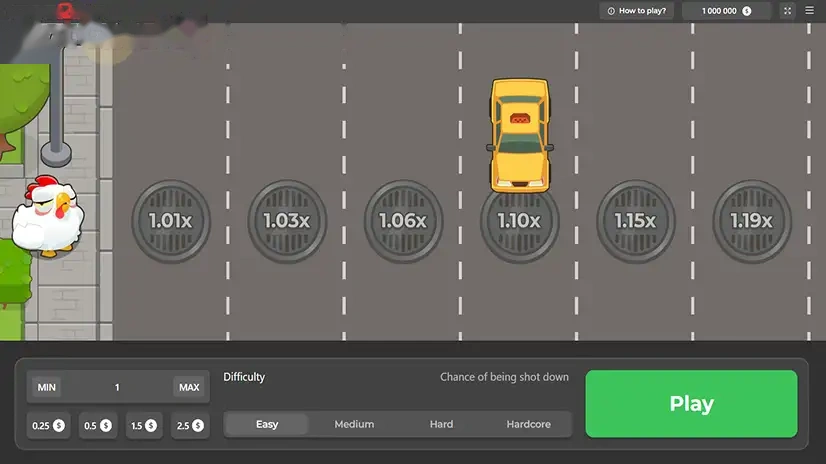The width and height of the screenshot is (826, 464).
Task: Click the Difficulty label
Action: (244, 377)
